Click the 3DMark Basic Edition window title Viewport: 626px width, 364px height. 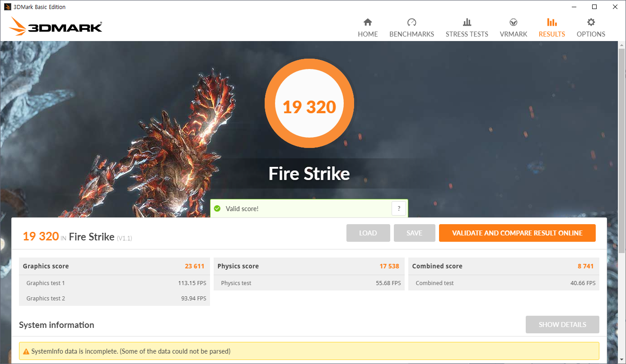click(39, 7)
